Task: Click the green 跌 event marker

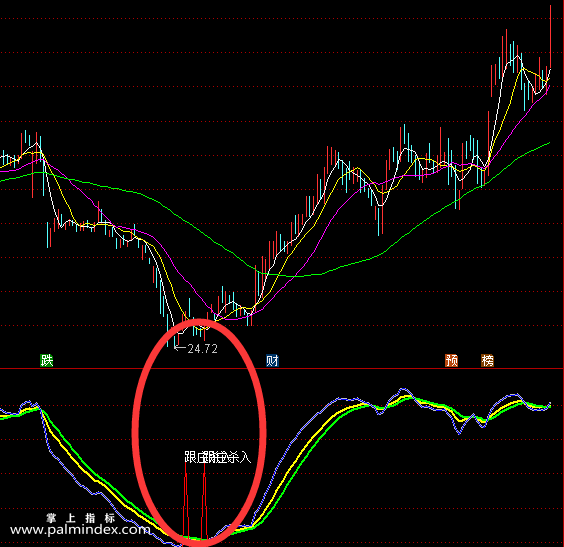Action: (x=47, y=360)
